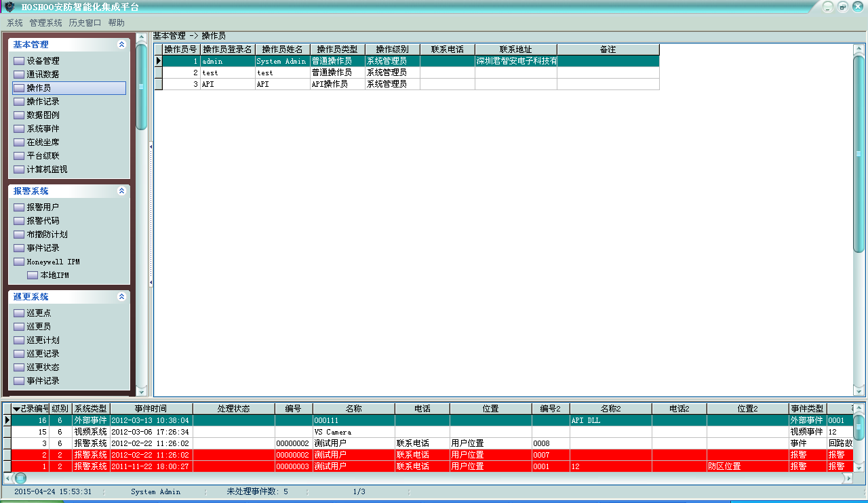Screen dimensions: 868x503
Task: Click the 数据图例 sidebar icon
Action: pyautogui.click(x=19, y=115)
